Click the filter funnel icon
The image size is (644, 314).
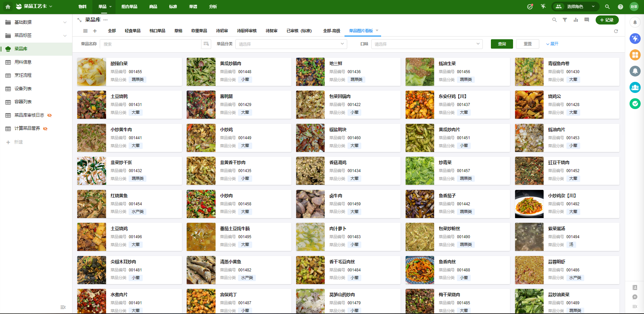[x=565, y=20]
